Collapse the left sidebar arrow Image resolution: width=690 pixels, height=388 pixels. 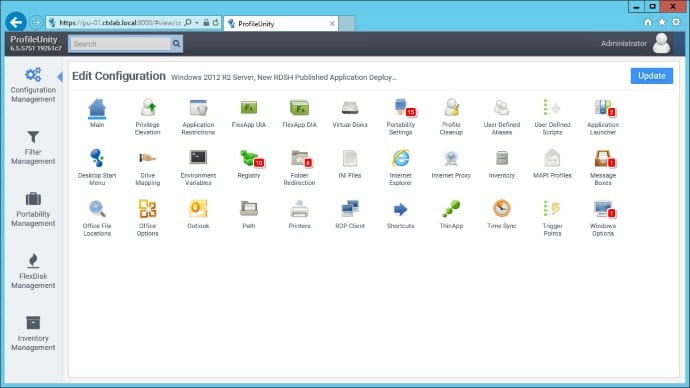(60, 77)
